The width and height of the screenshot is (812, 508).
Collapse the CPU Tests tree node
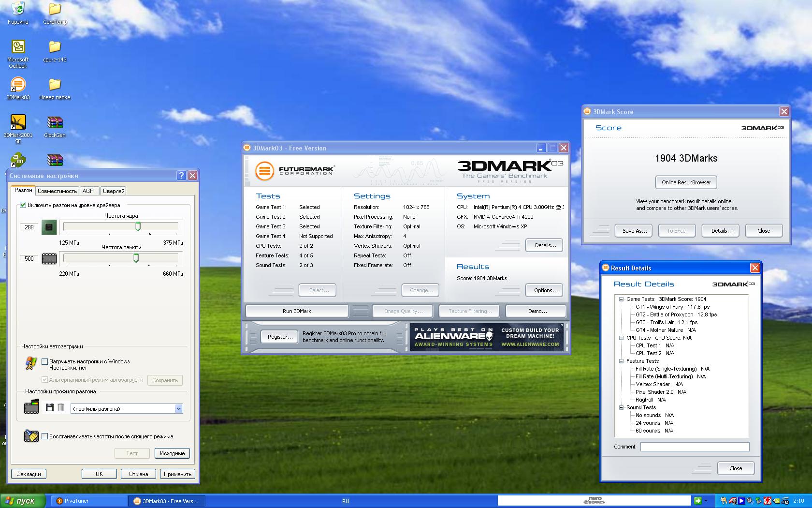point(622,338)
